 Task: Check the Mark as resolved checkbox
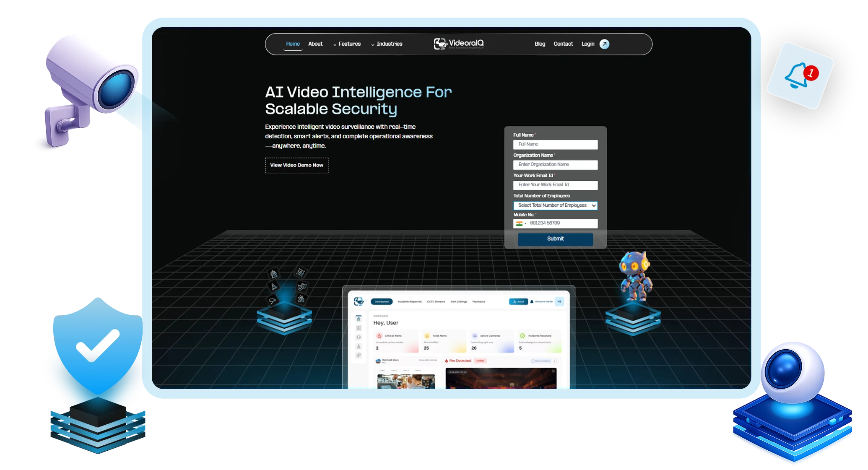tap(533, 361)
